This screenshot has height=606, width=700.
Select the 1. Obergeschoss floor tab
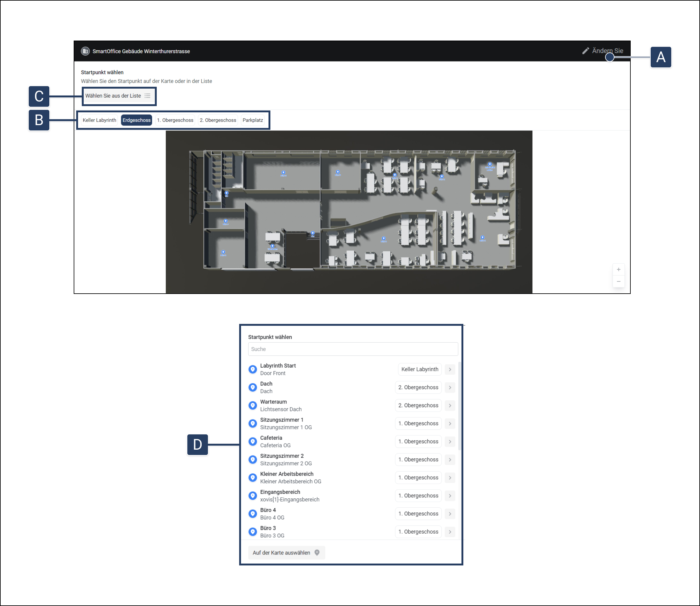click(175, 120)
